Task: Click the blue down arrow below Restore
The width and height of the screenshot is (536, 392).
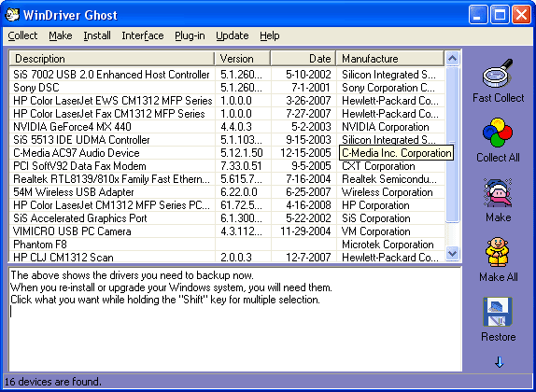Action: (x=499, y=362)
